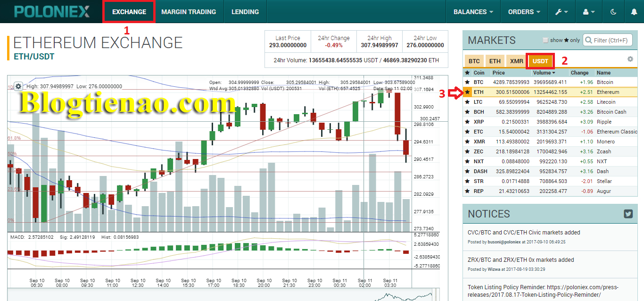Open the wrench tools menu
The image size is (644, 301).
[x=561, y=12]
